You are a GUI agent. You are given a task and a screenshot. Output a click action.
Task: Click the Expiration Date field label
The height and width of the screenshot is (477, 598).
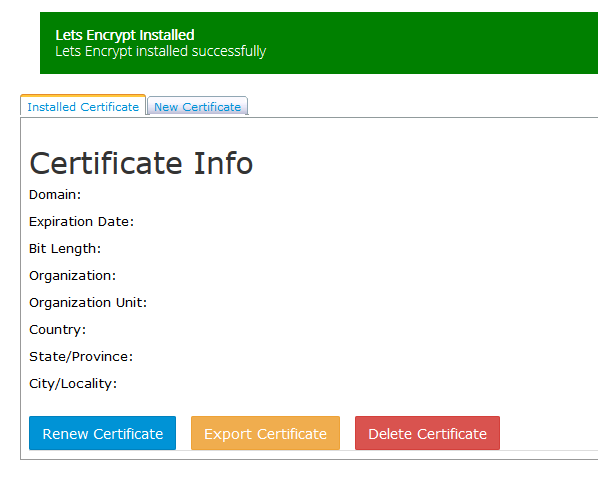[82, 222]
